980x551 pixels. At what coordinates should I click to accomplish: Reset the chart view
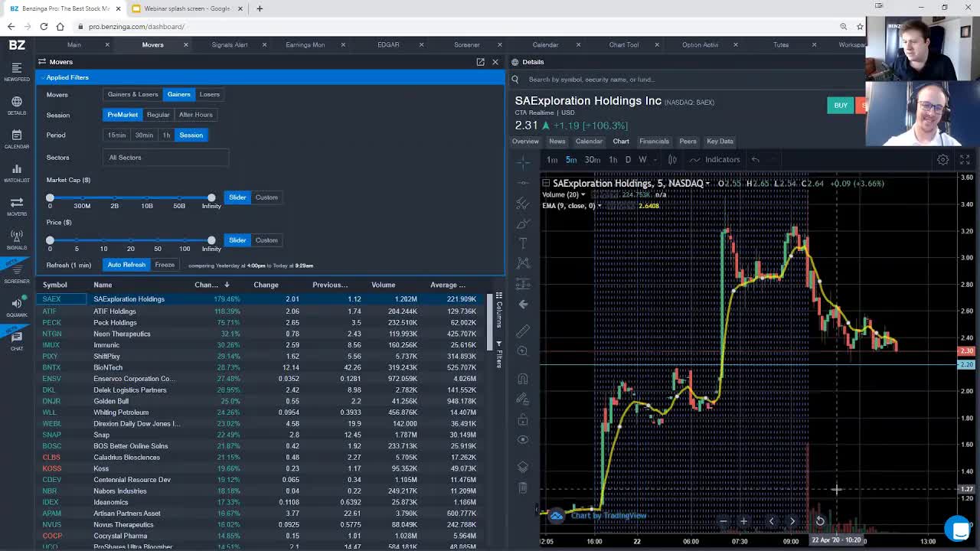tap(820, 521)
